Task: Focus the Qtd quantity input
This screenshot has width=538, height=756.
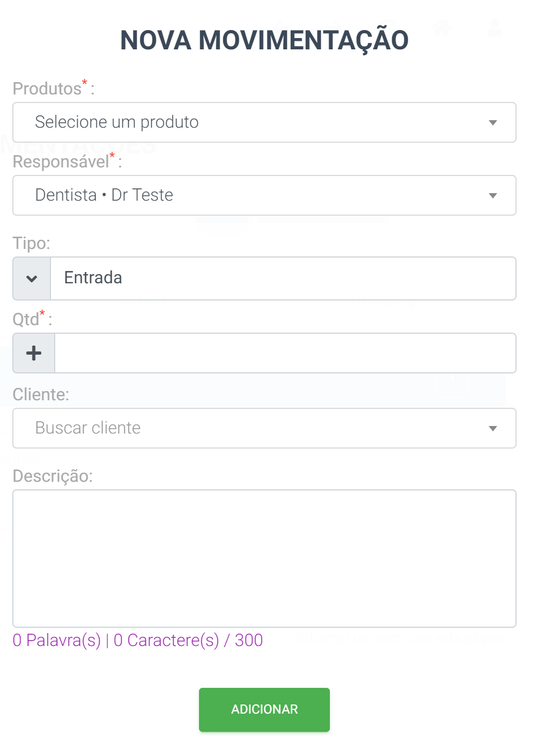Action: point(285,353)
